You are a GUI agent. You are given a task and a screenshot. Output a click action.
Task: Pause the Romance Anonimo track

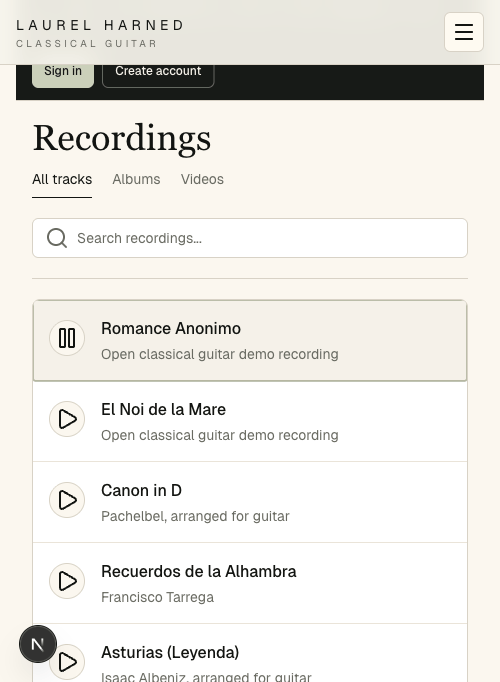coord(67,338)
